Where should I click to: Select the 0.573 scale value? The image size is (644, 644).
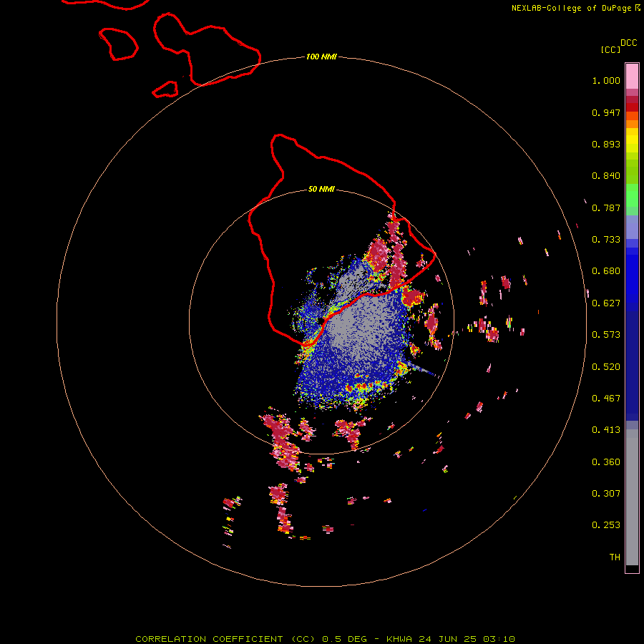point(606,335)
